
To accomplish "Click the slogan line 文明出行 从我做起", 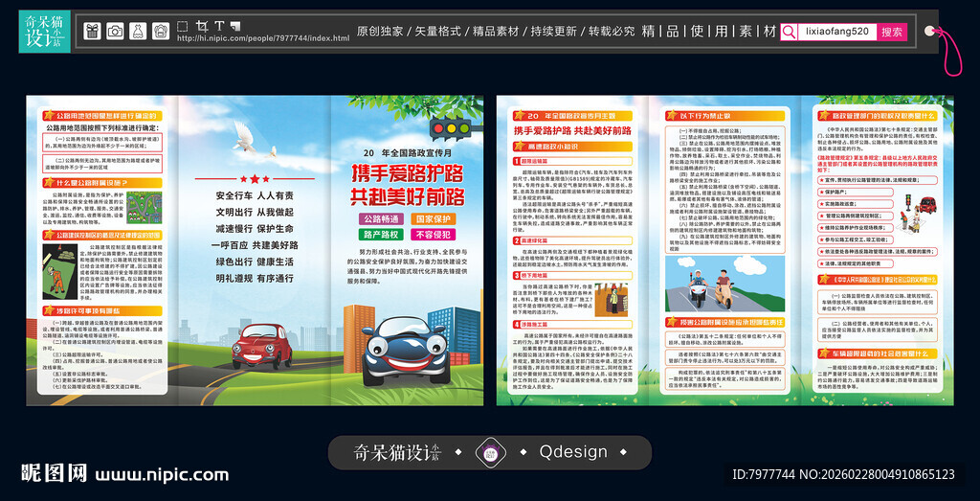I will 255,212.
